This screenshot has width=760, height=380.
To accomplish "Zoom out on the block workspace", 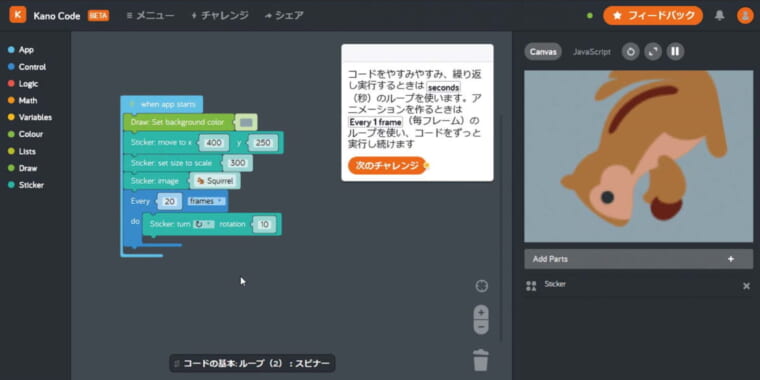I will pyautogui.click(x=481, y=327).
